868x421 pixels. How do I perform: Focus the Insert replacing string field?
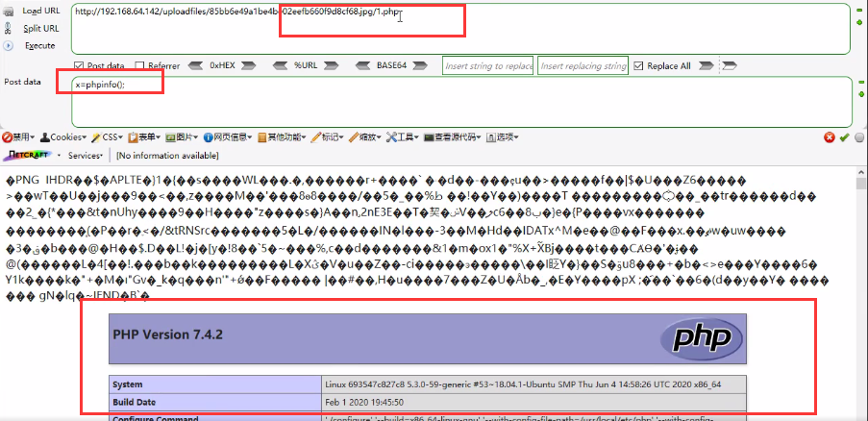tap(582, 66)
